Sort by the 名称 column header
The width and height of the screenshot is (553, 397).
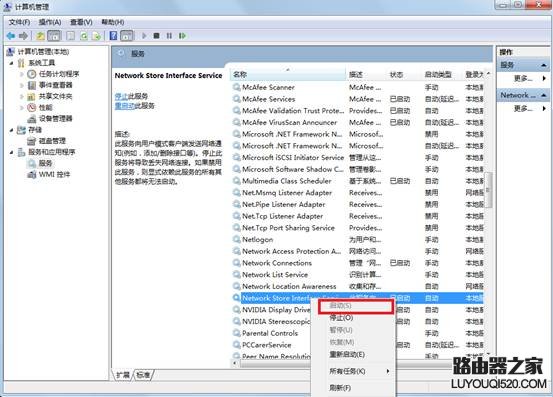coord(288,74)
